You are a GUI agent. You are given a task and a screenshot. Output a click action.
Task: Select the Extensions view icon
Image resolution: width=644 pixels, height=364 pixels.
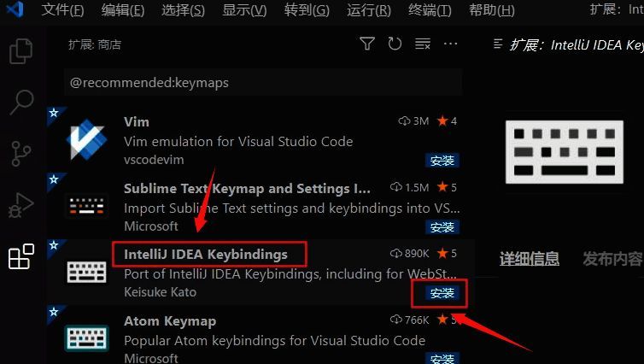pos(21,256)
